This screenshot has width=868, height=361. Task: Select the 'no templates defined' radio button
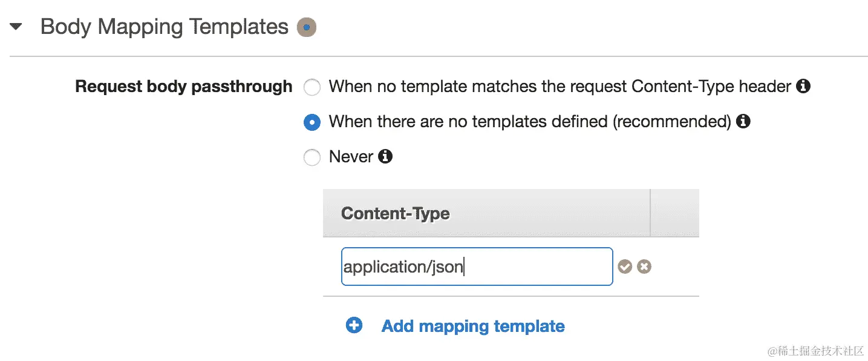click(312, 123)
